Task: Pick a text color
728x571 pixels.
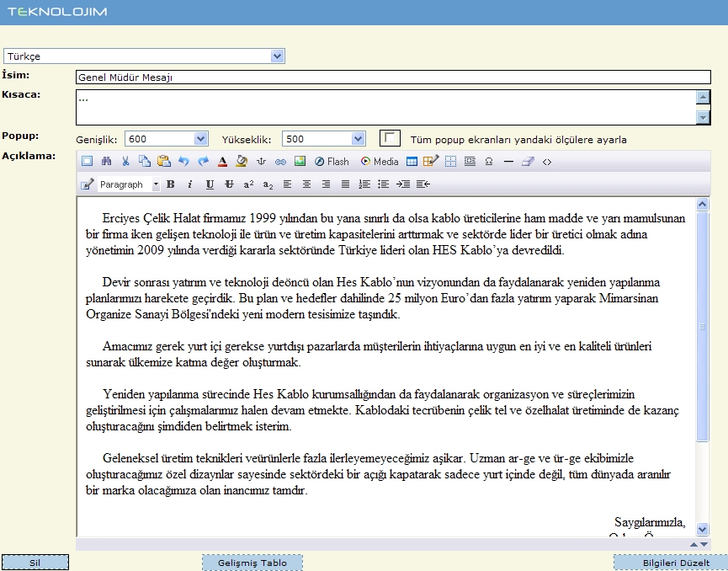Action: 222,161
